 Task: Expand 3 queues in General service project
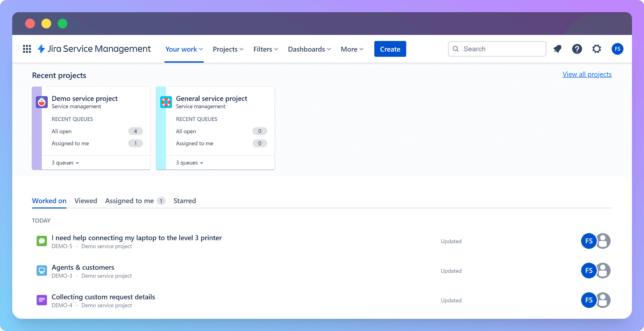(x=190, y=163)
